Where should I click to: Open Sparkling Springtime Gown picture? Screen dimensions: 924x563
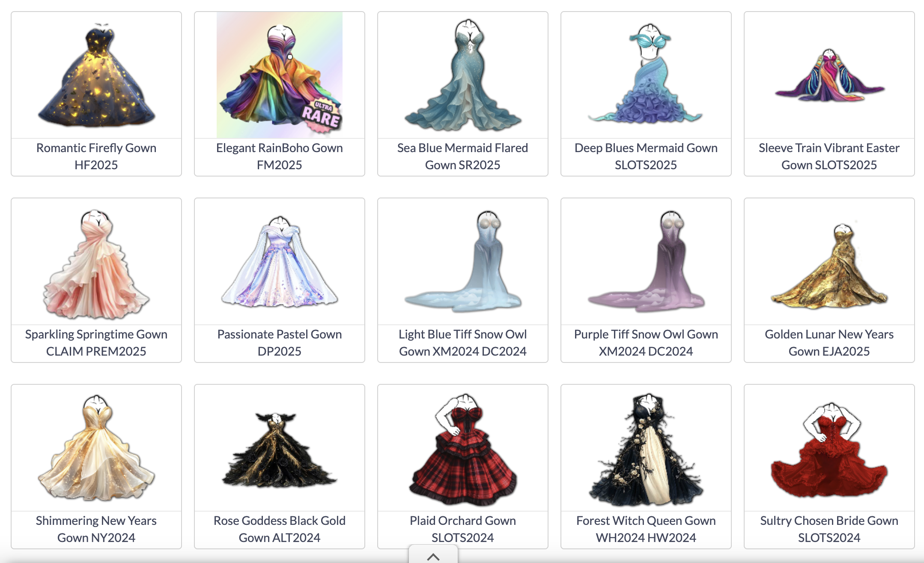click(96, 264)
